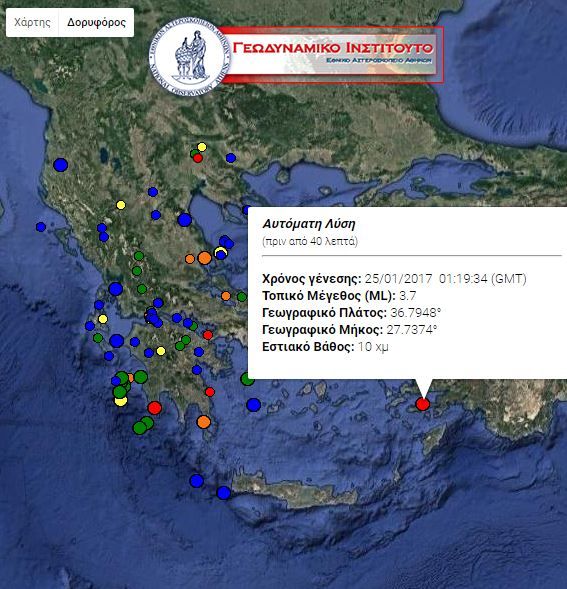
Task: Select the red marker near Athens
Action: coord(208,335)
